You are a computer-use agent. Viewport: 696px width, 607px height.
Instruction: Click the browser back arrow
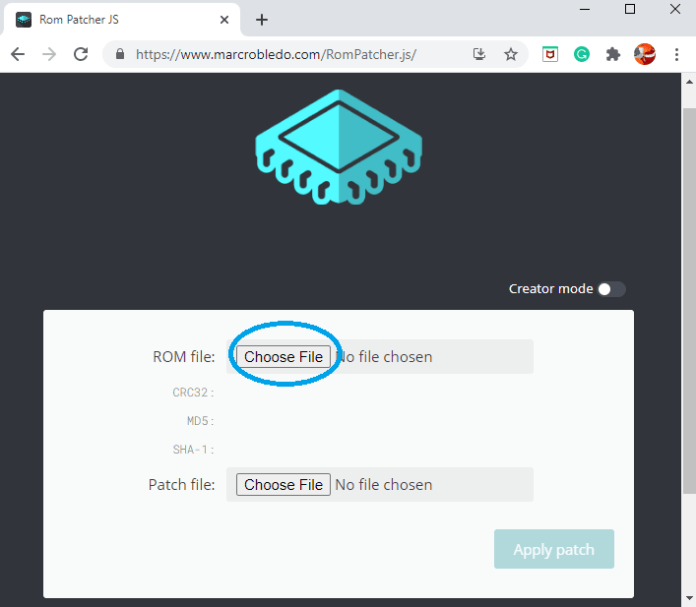pos(18,54)
